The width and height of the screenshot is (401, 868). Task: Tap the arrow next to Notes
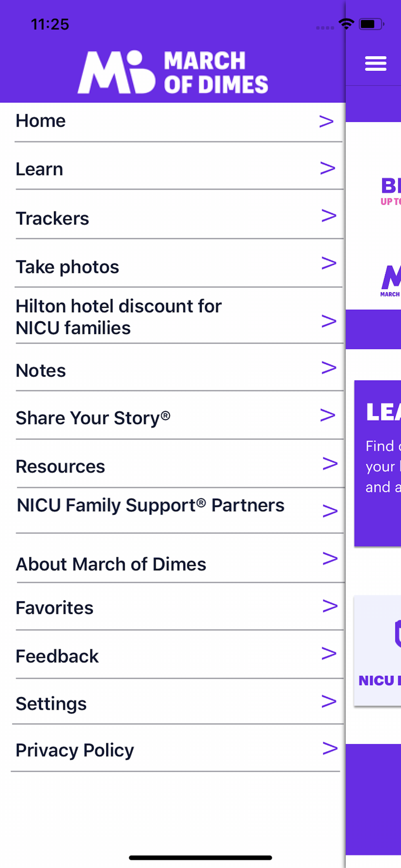coord(329,368)
